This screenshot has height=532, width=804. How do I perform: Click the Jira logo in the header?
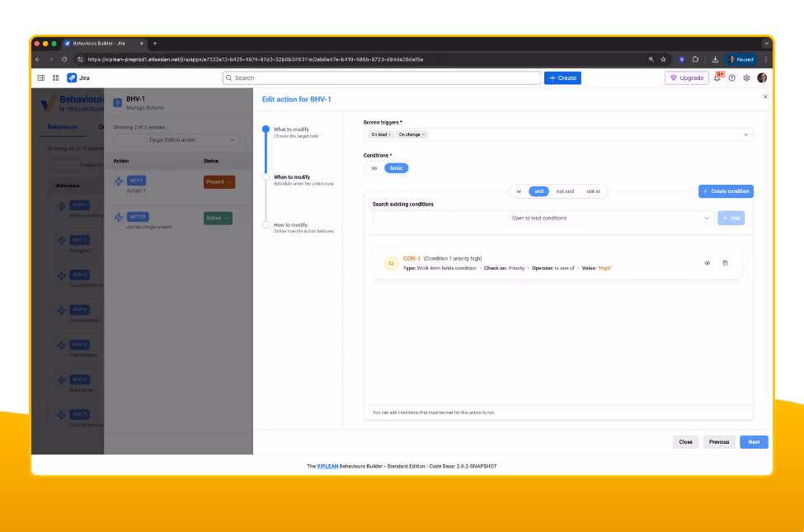pos(78,78)
